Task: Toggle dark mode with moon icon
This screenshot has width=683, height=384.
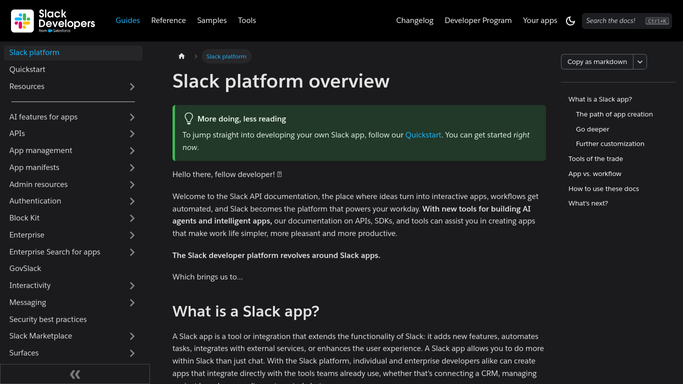Action: pyautogui.click(x=570, y=21)
